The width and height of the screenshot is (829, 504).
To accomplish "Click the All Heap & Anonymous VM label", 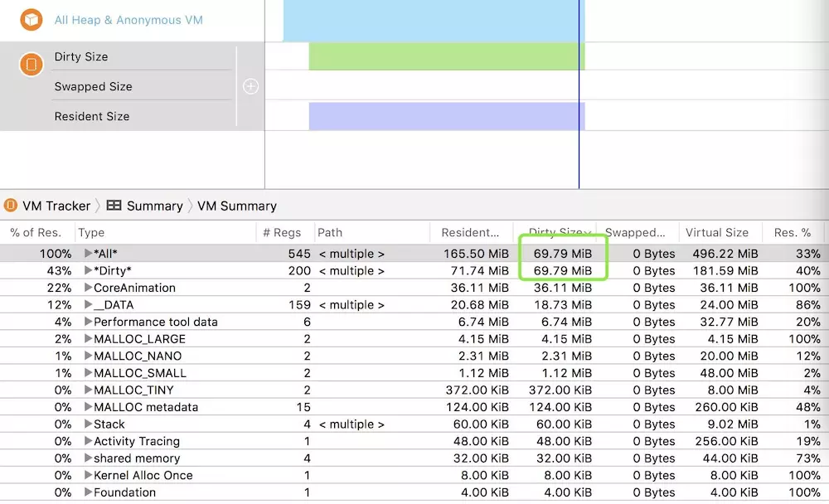I will pos(128,20).
